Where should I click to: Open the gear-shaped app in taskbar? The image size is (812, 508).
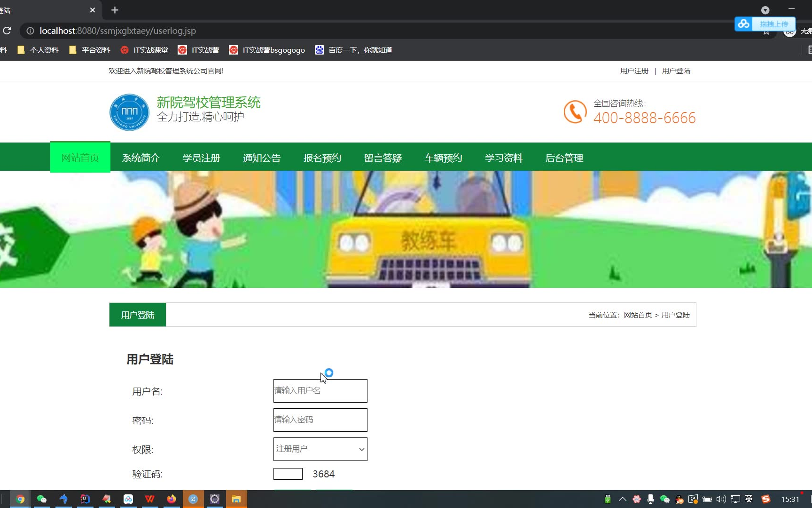[215, 499]
